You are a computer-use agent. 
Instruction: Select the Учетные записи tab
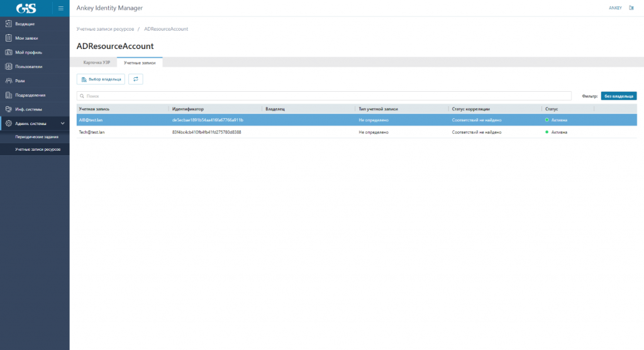(140, 62)
